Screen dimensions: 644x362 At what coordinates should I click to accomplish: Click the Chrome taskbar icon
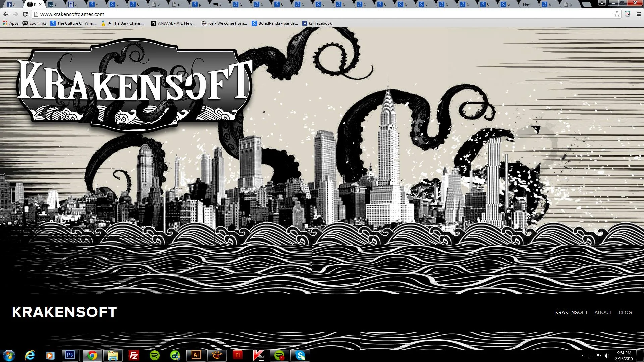coord(92,355)
